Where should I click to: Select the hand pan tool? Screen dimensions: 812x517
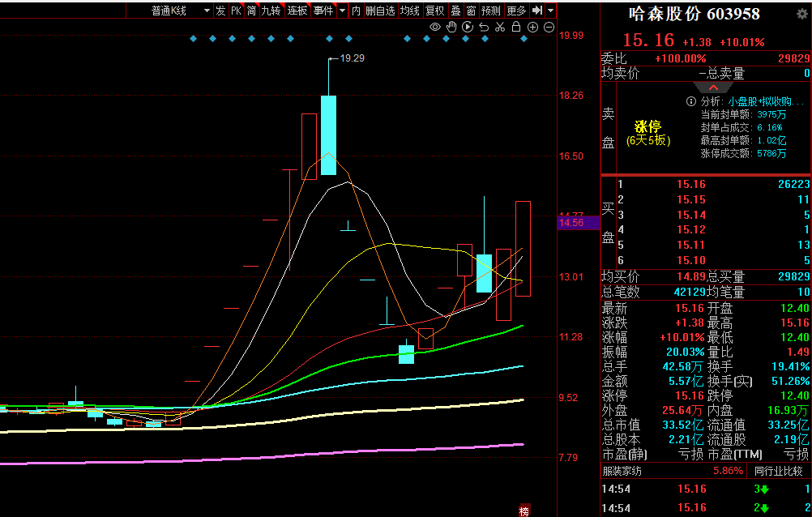[x=451, y=27]
